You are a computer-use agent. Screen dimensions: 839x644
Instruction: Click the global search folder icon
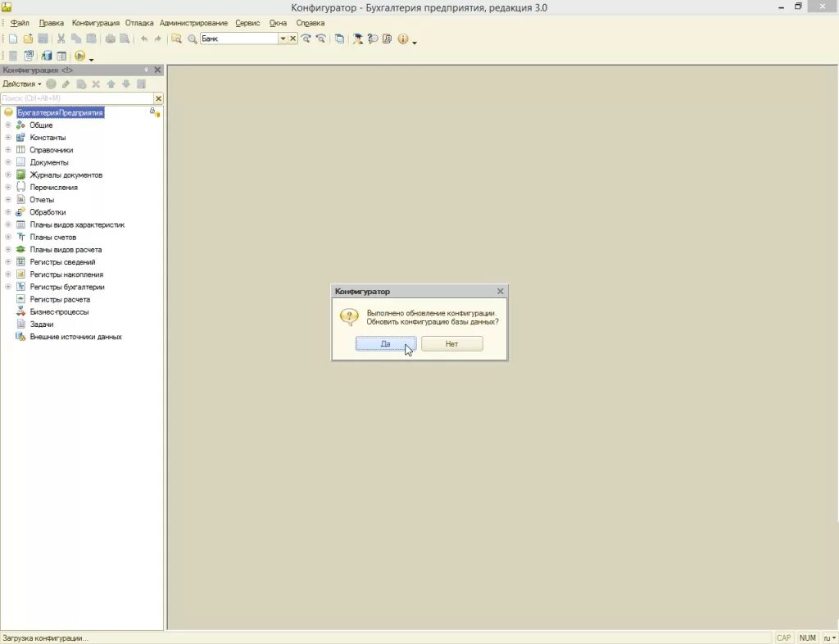pyautogui.click(x=176, y=39)
